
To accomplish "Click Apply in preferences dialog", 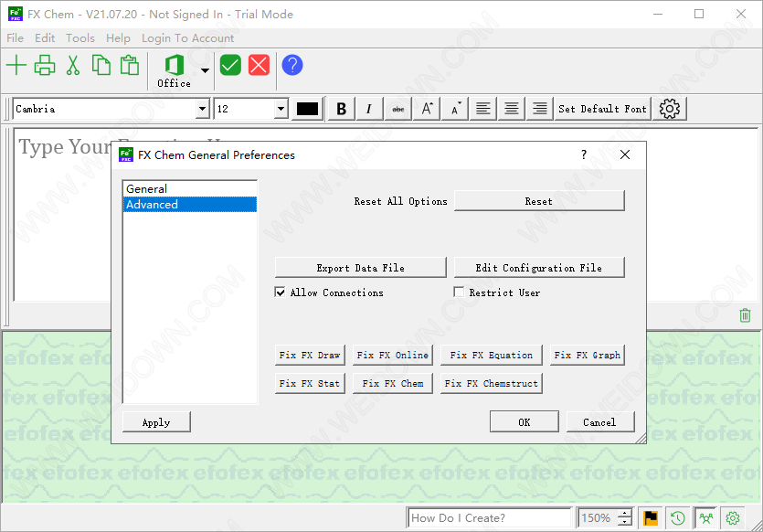I will [x=156, y=422].
